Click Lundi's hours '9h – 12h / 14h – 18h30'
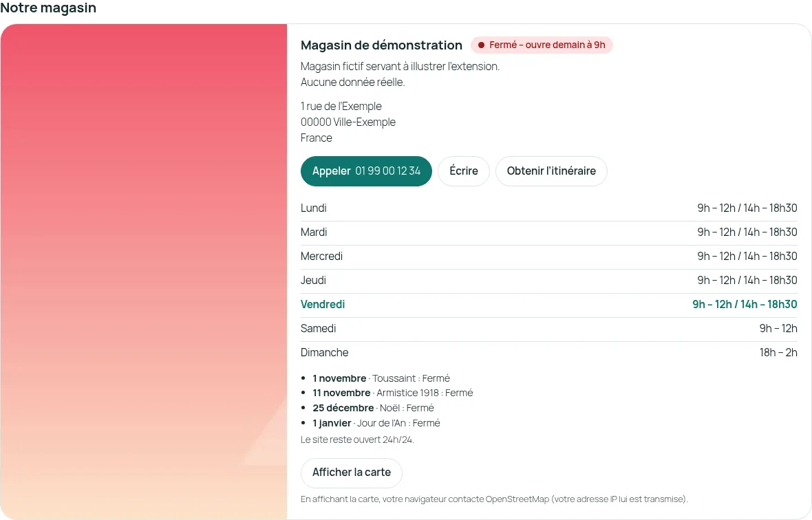The height and width of the screenshot is (520, 812). point(747,208)
